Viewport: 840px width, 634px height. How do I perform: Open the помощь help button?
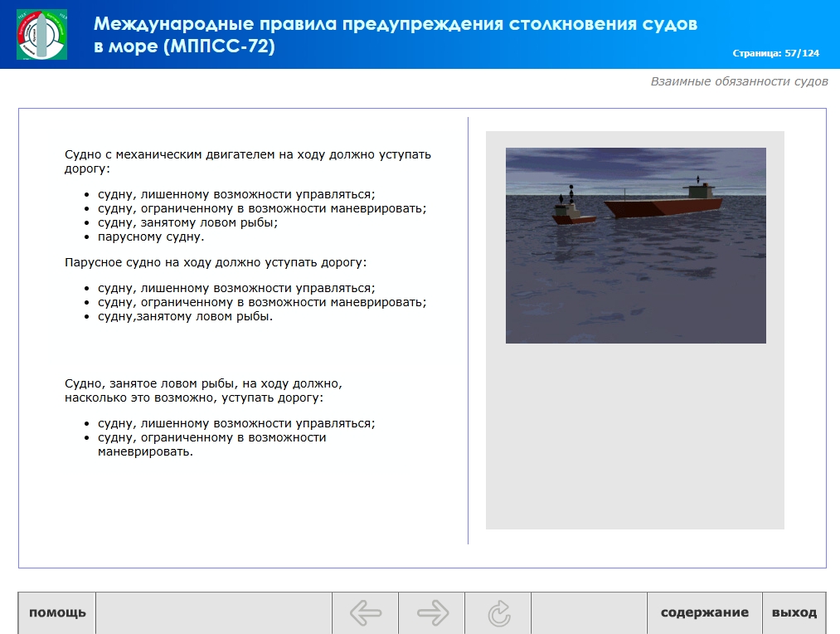coord(57,612)
